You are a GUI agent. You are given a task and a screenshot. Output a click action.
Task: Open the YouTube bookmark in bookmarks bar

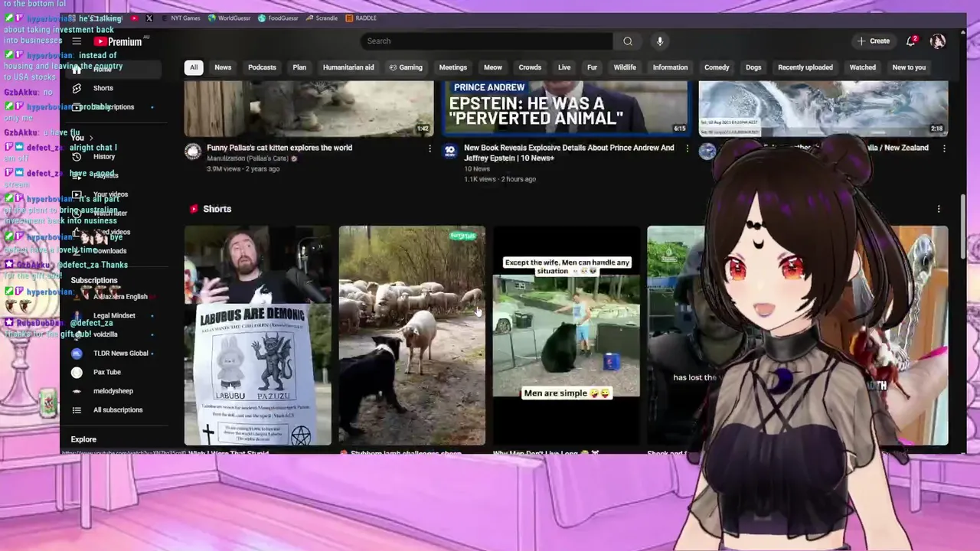(x=135, y=18)
